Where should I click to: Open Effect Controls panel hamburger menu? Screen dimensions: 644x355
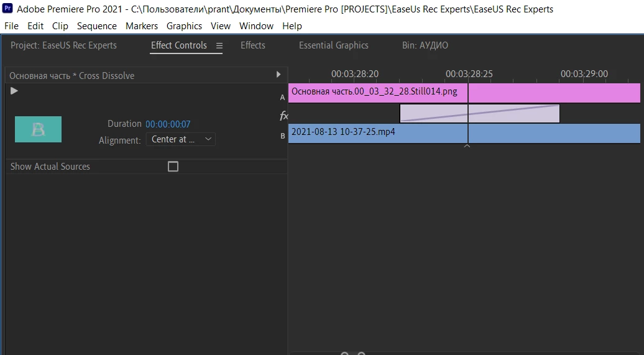[219, 46]
